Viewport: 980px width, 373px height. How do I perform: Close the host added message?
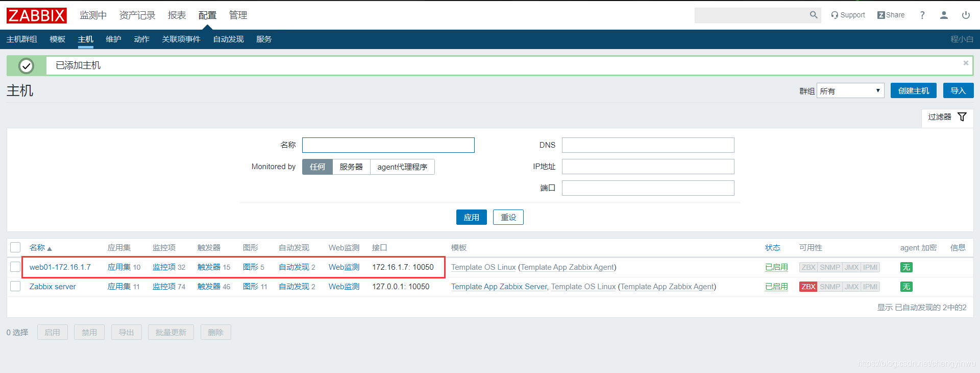point(966,63)
